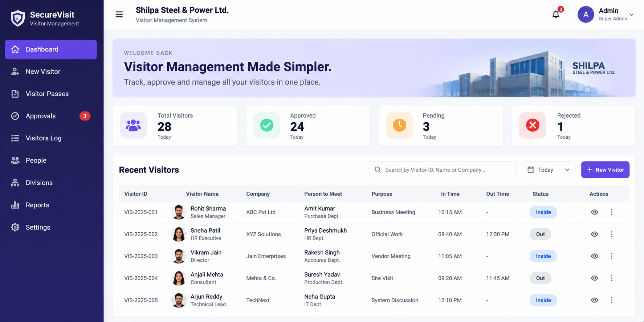Click the Admin avatar circle

pyautogui.click(x=586, y=15)
